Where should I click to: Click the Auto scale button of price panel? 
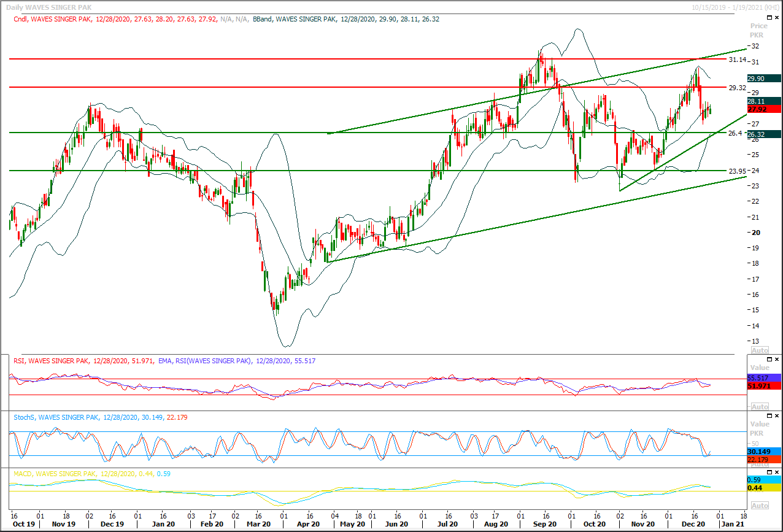pos(760,350)
